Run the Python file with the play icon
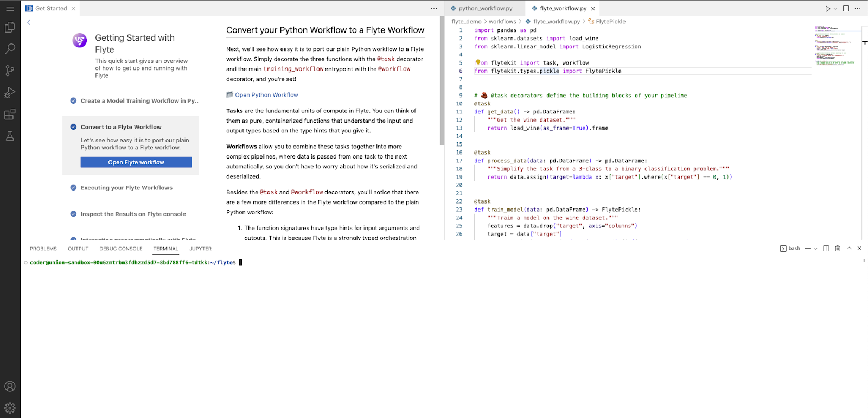Image resolution: width=868 pixels, height=418 pixels. click(828, 9)
